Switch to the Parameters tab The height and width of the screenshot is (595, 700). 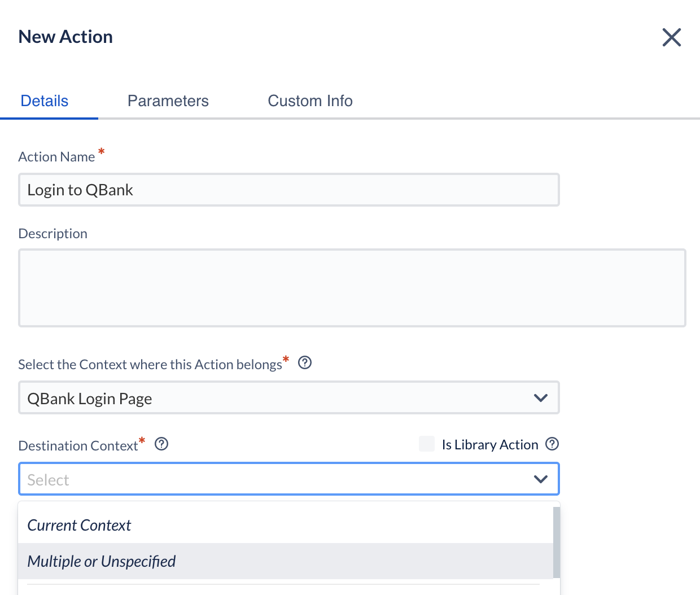pos(168,101)
